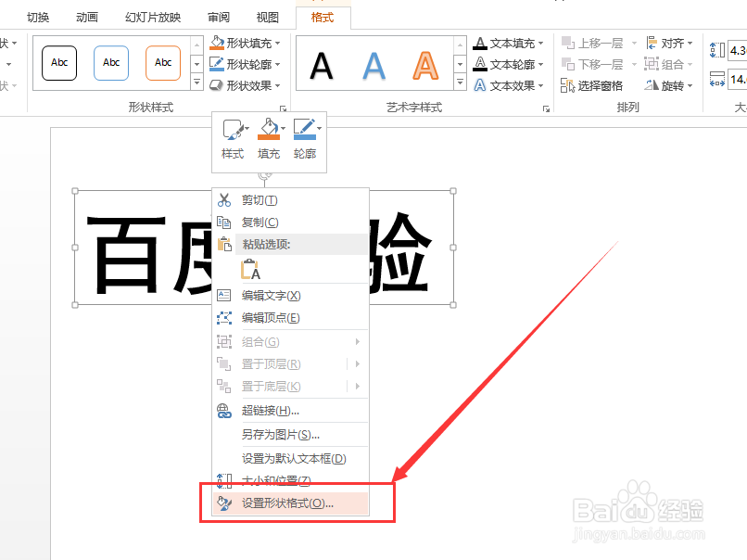
Task: Click the paste Keep Text Only clipboard icon
Action: pyautogui.click(x=250, y=269)
